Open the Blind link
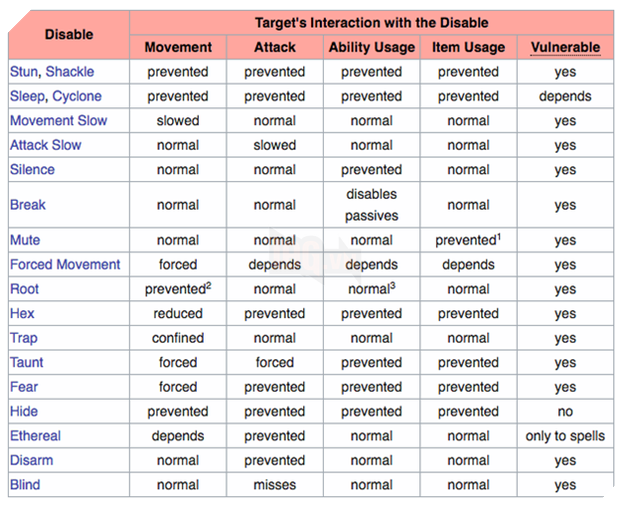Viewport: 630px width, 511px height. [26, 485]
